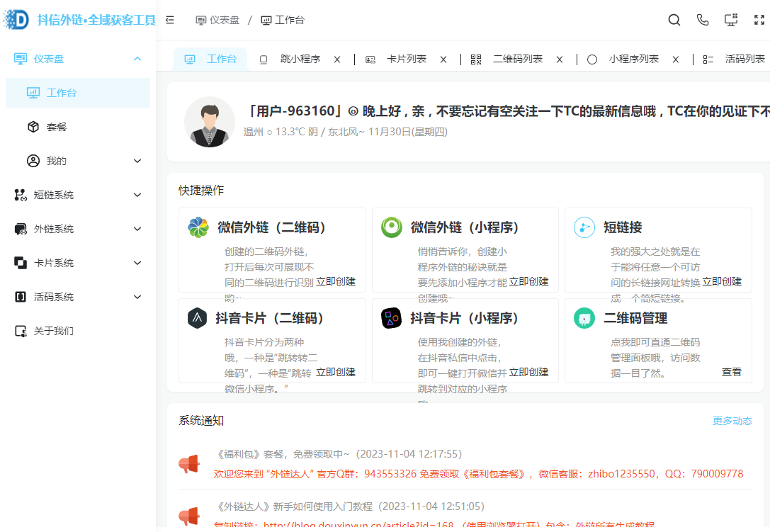The width and height of the screenshot is (770, 532).
Task: Expand the 外链系统 menu chevron
Action: [x=137, y=229]
